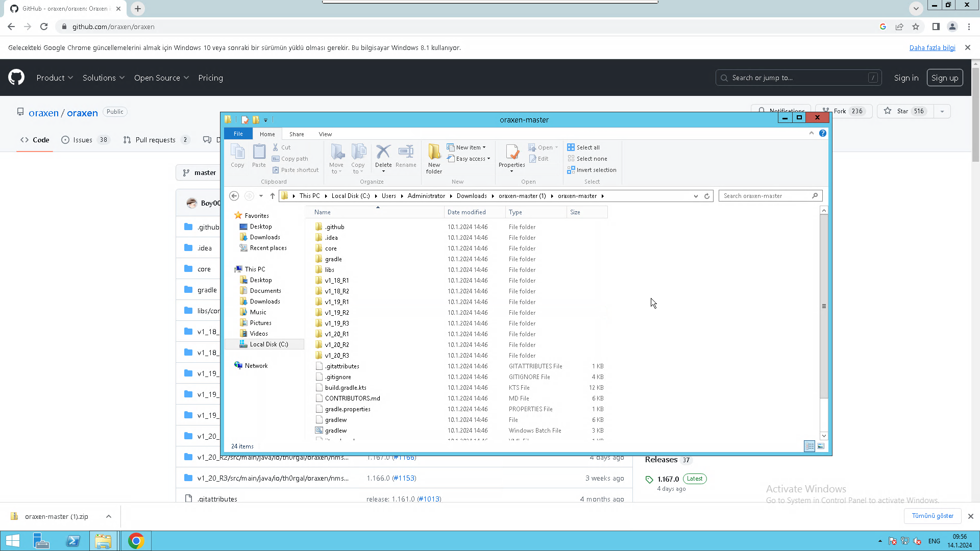Open the Pull requests tab
This screenshot has width=980, height=551.
[157, 140]
